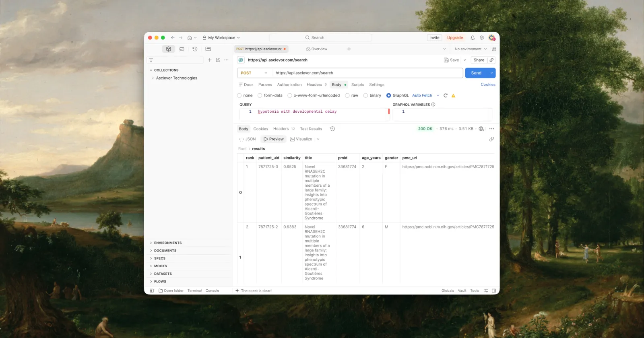
Task: Click the GraphQL schema warning triangle
Action: 453,96
